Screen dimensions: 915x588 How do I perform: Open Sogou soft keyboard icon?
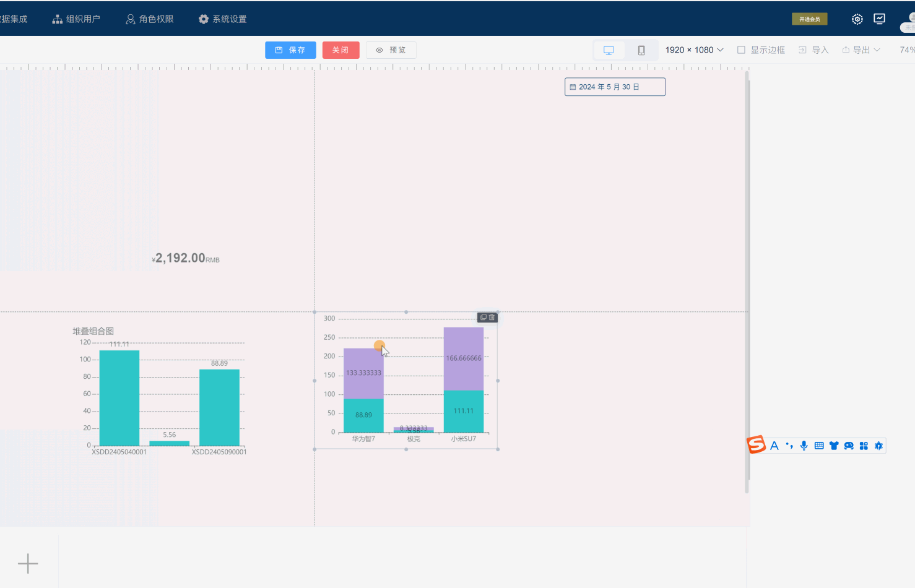pyautogui.click(x=819, y=446)
